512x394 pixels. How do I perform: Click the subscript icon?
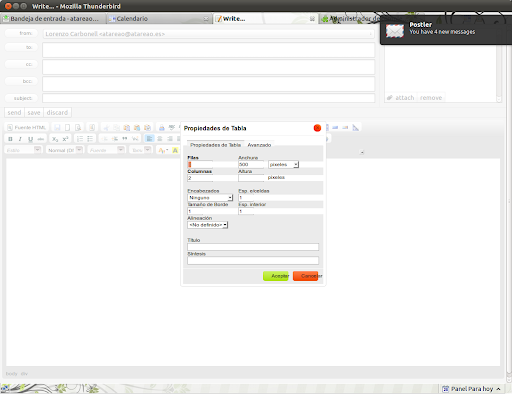click(55, 139)
